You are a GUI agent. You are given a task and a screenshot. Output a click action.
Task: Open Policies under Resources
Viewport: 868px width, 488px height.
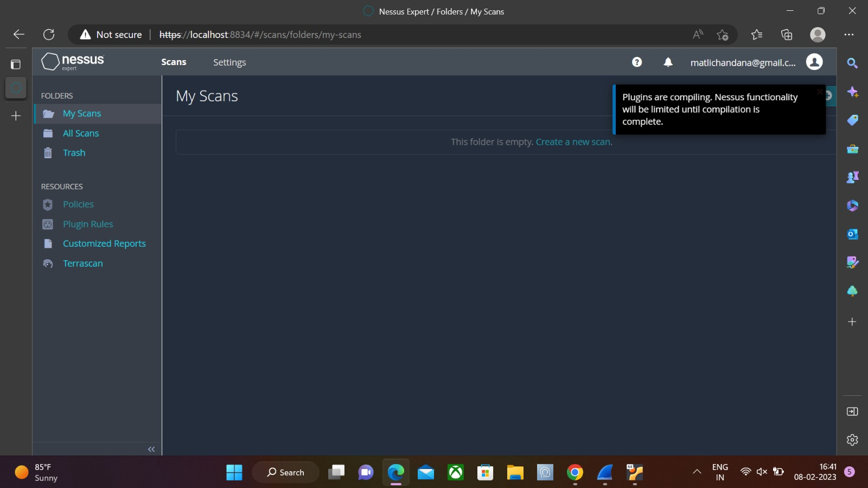[78, 204]
